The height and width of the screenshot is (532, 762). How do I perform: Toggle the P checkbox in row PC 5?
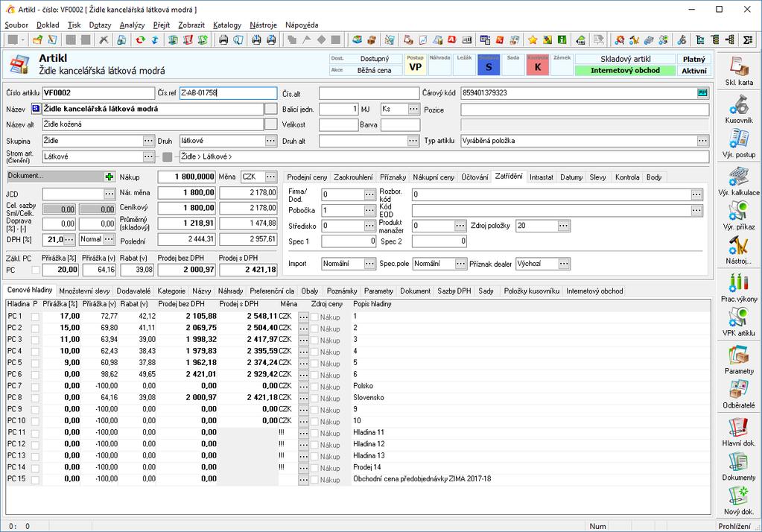coord(35,363)
